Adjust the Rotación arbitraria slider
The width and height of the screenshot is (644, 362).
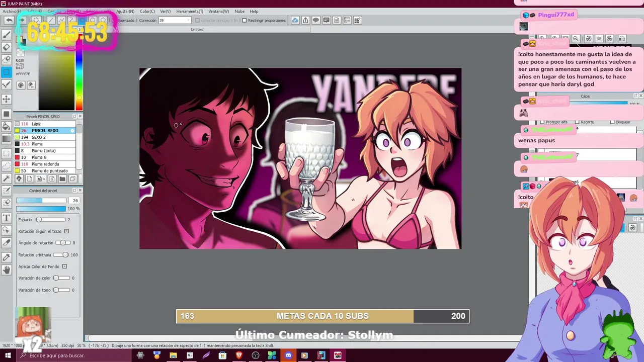[62, 255]
